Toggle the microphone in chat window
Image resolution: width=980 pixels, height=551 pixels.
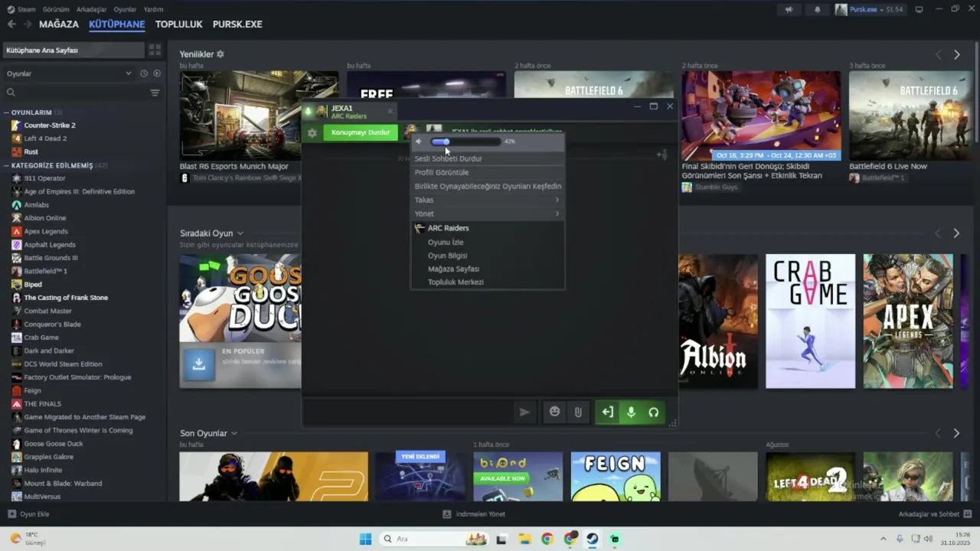pos(631,412)
